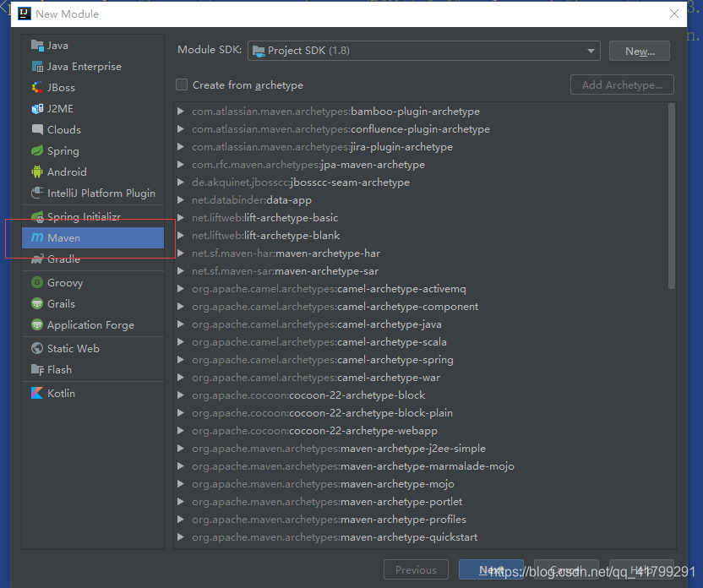Viewport: 703px width, 588px height.
Task: Click the New... SDK button
Action: (640, 51)
